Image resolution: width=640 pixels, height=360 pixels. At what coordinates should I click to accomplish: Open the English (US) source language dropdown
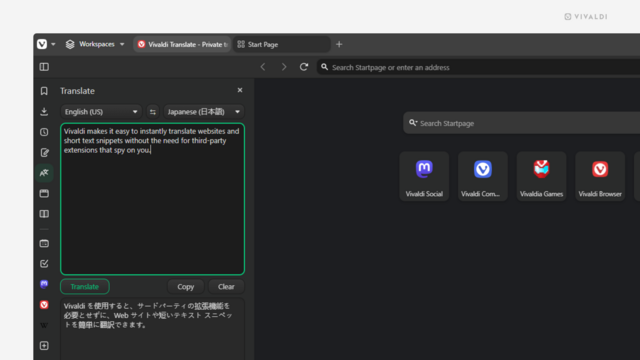click(x=101, y=112)
